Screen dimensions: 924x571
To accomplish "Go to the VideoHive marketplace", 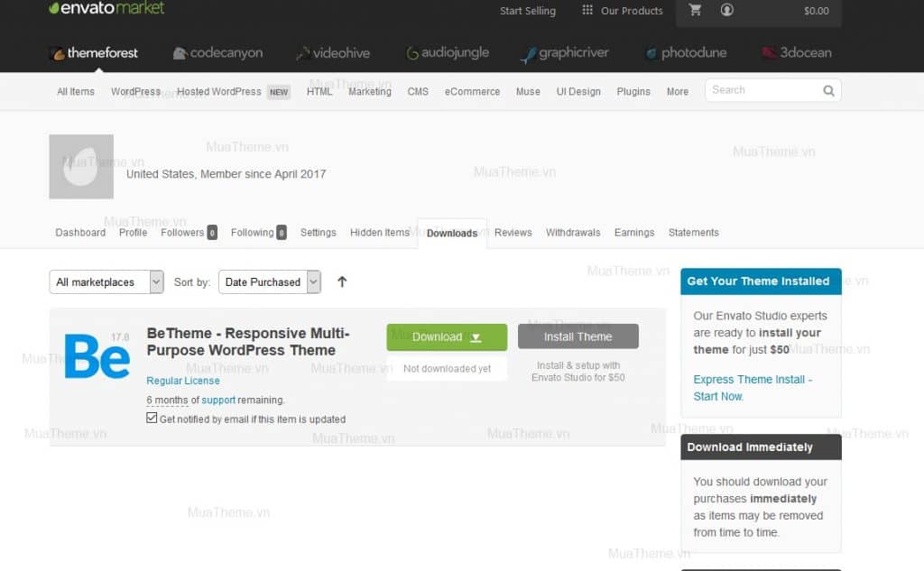I will pos(333,53).
